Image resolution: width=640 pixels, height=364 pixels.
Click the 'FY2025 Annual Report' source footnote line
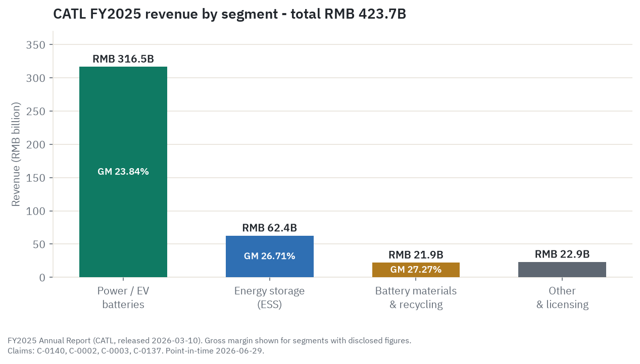pyautogui.click(x=210, y=340)
